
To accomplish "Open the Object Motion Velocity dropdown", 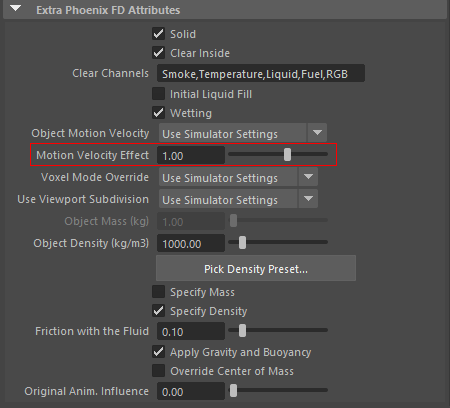I will [x=243, y=133].
